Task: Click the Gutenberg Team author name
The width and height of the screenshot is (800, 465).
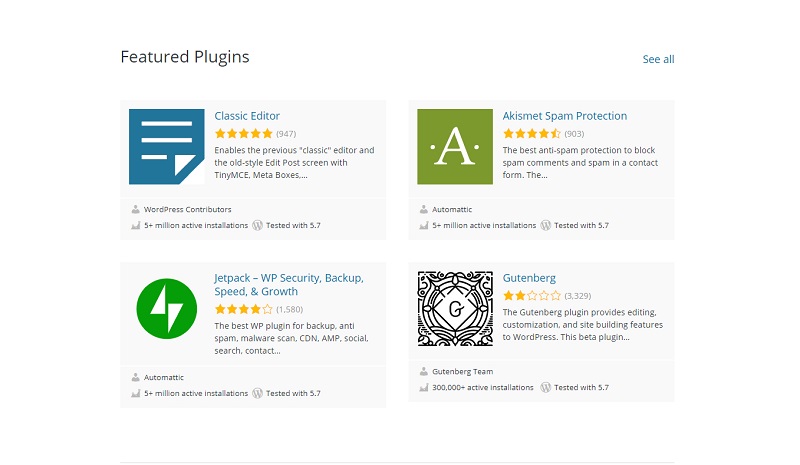Action: coord(462,372)
